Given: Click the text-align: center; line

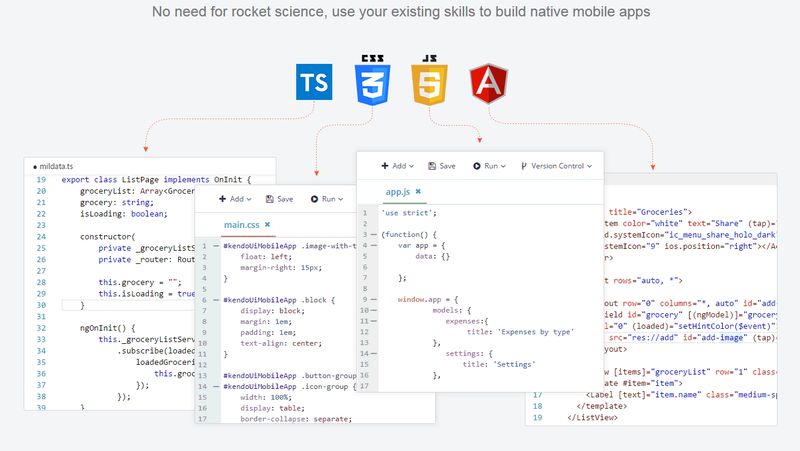Looking at the screenshot, I should point(281,343).
